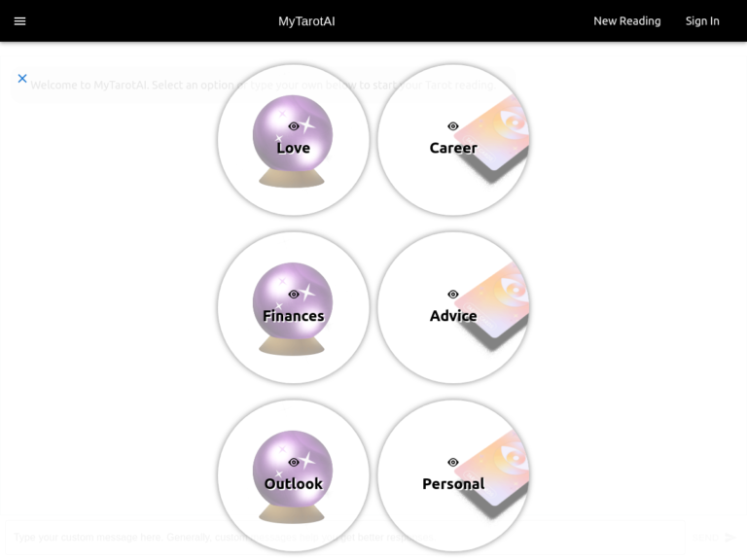Click the eye icon above Career
The image size is (747, 560).
pos(453,126)
